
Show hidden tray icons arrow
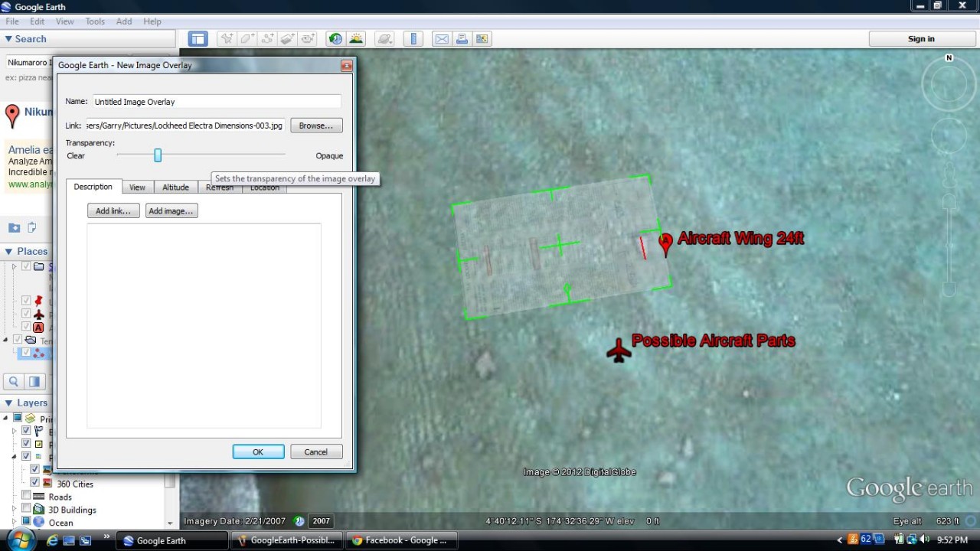(x=840, y=540)
